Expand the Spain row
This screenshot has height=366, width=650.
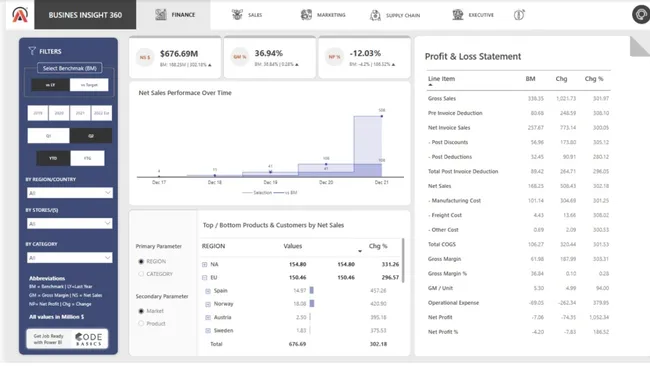click(x=208, y=291)
